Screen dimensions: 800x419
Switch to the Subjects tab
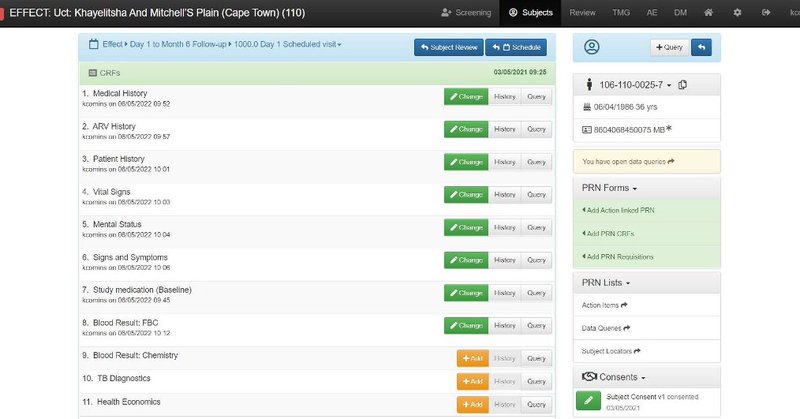pos(531,12)
